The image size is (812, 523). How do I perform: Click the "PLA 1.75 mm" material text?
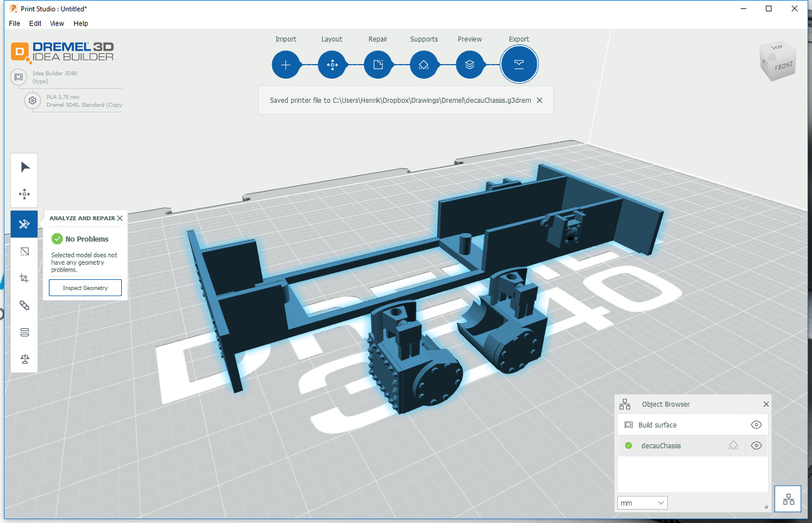63,97
